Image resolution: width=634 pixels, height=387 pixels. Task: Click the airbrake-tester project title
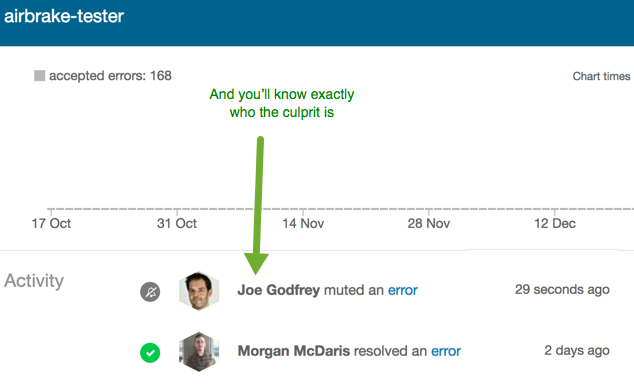[64, 17]
